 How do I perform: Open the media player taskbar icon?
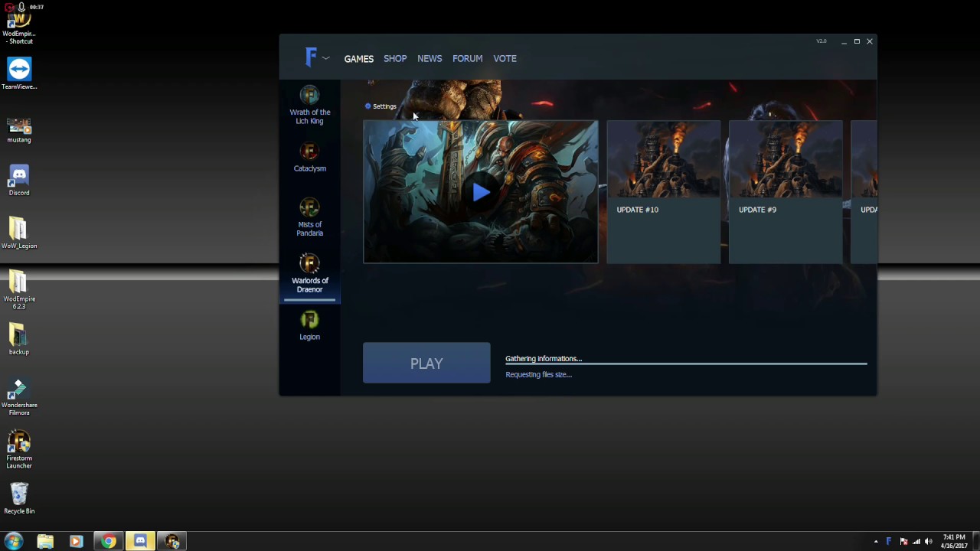pos(76,541)
